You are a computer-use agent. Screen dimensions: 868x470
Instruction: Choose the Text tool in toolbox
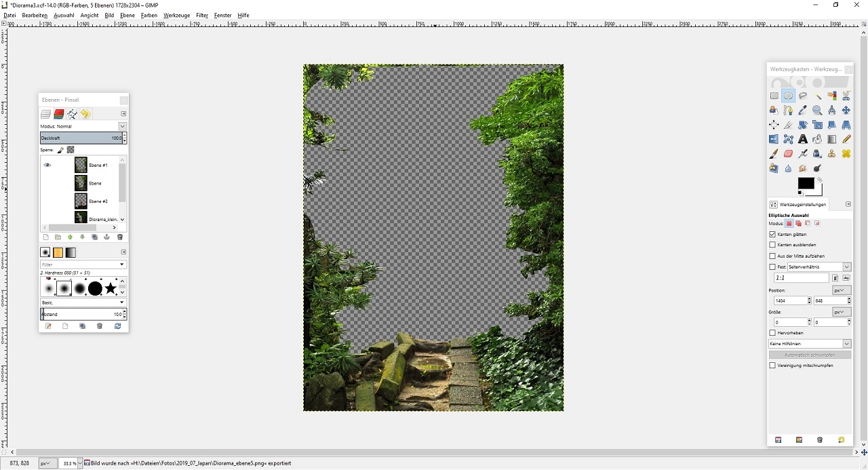[x=803, y=139]
